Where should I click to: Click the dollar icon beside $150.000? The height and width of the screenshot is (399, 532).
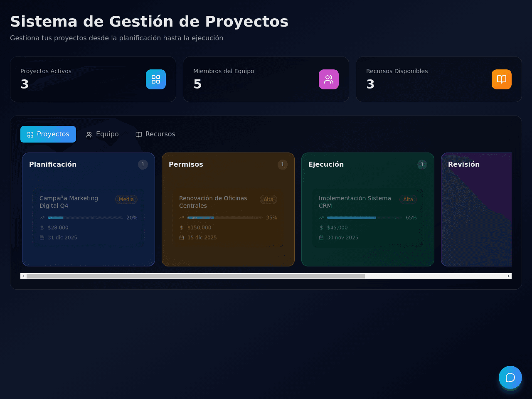(182, 228)
